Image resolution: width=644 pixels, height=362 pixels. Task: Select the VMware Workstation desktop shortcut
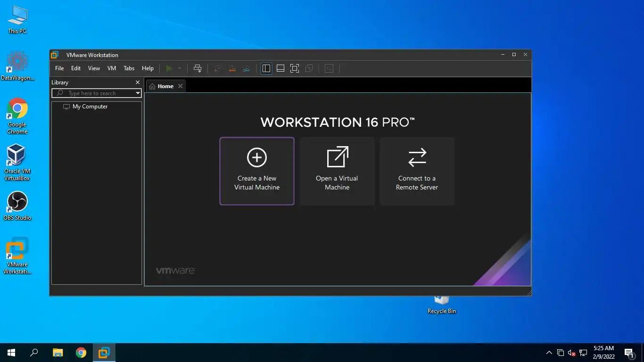(x=17, y=256)
